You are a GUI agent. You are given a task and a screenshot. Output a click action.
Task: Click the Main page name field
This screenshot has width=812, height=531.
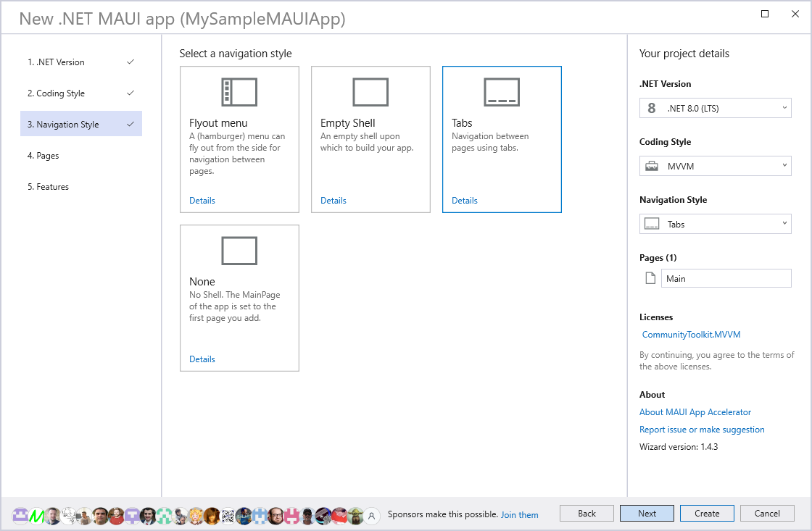[x=726, y=279]
